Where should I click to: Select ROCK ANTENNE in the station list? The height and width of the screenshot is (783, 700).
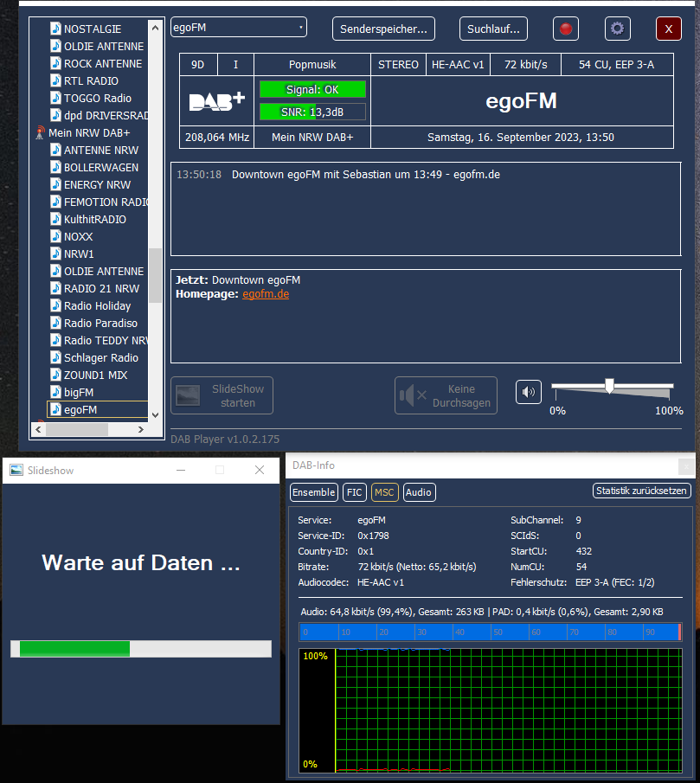tap(102, 63)
